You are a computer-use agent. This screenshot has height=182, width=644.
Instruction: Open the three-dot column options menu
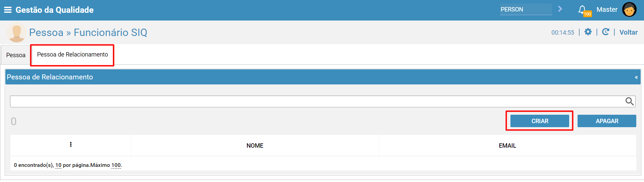click(70, 144)
